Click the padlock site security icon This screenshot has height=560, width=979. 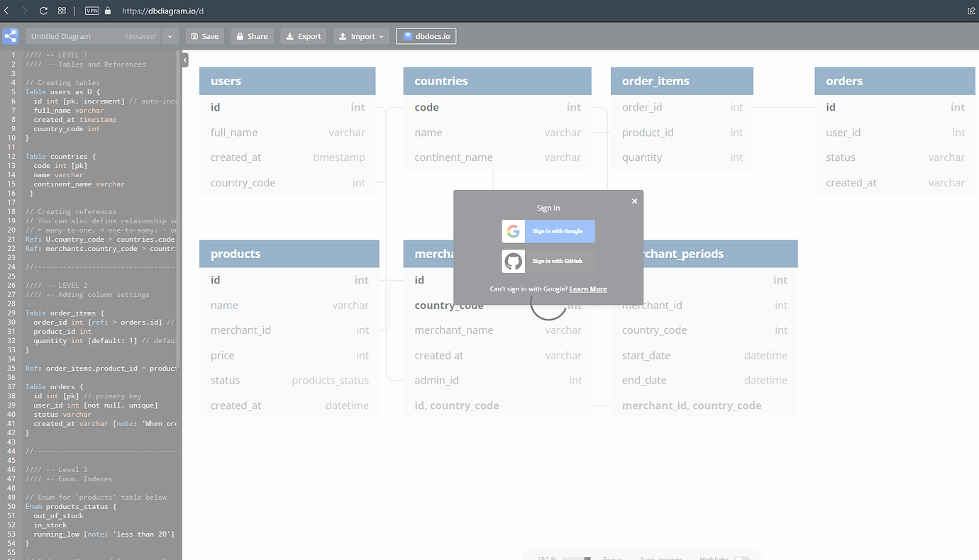[108, 11]
